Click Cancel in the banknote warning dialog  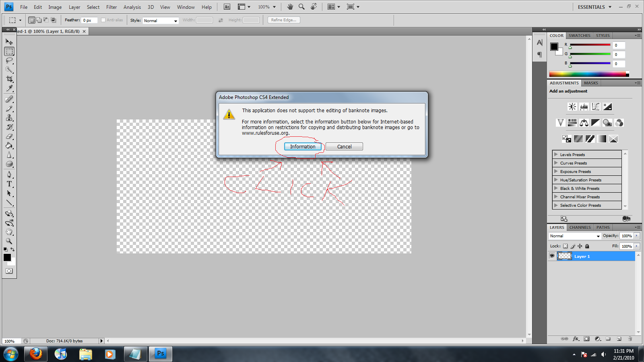click(344, 147)
